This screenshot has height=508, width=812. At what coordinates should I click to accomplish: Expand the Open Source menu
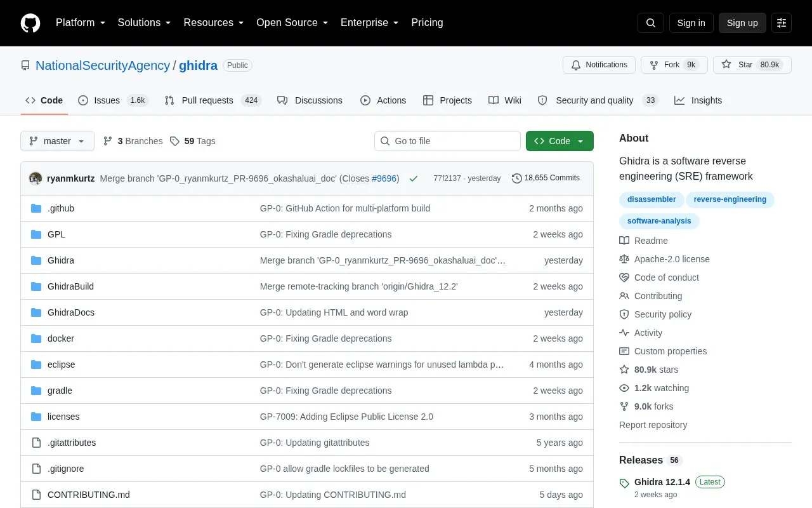click(292, 23)
